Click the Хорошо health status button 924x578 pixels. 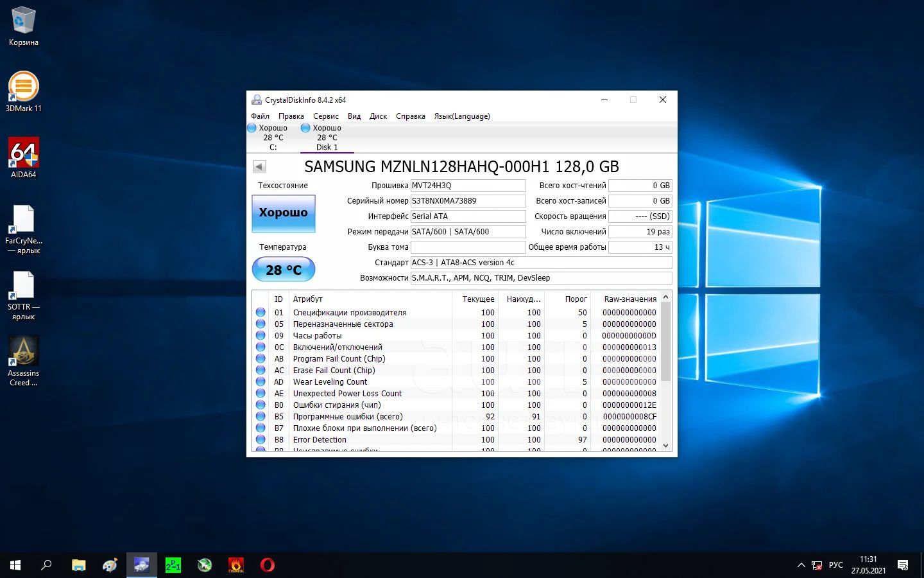point(284,213)
